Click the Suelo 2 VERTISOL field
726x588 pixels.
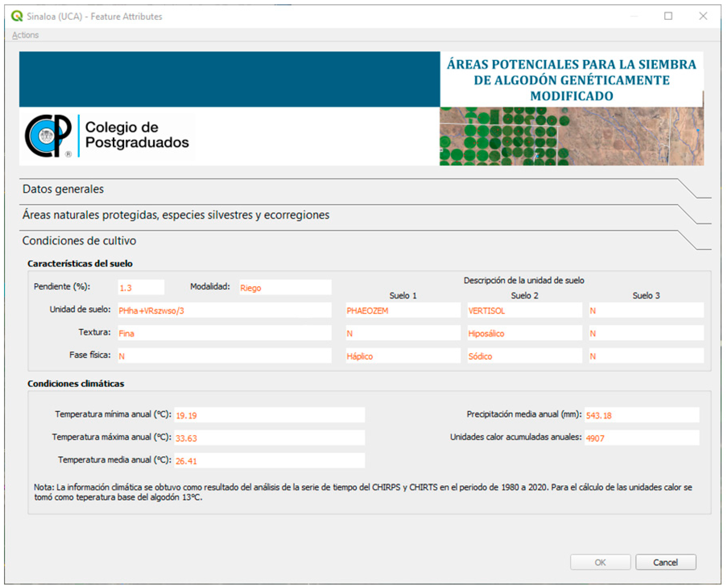click(x=524, y=310)
